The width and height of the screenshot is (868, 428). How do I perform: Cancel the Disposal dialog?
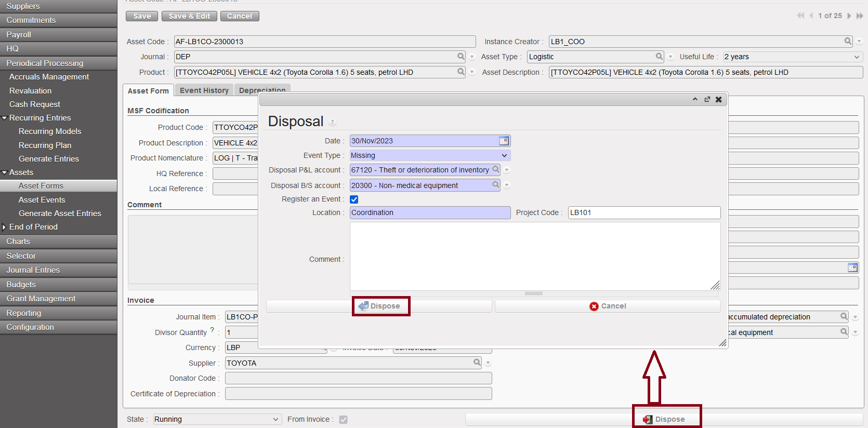click(608, 306)
